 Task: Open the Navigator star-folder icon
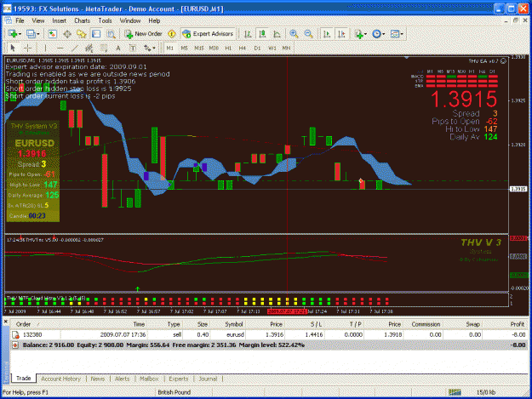[82, 34]
